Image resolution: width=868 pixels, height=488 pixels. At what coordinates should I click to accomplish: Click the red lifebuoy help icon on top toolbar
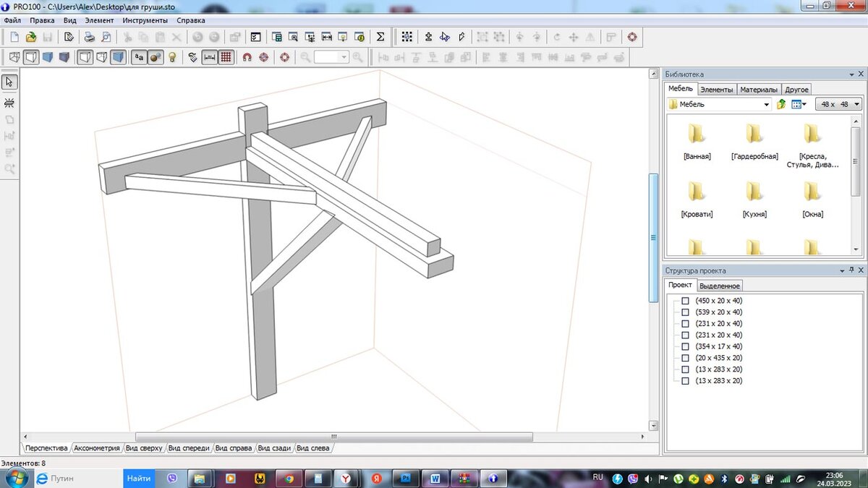click(x=632, y=37)
